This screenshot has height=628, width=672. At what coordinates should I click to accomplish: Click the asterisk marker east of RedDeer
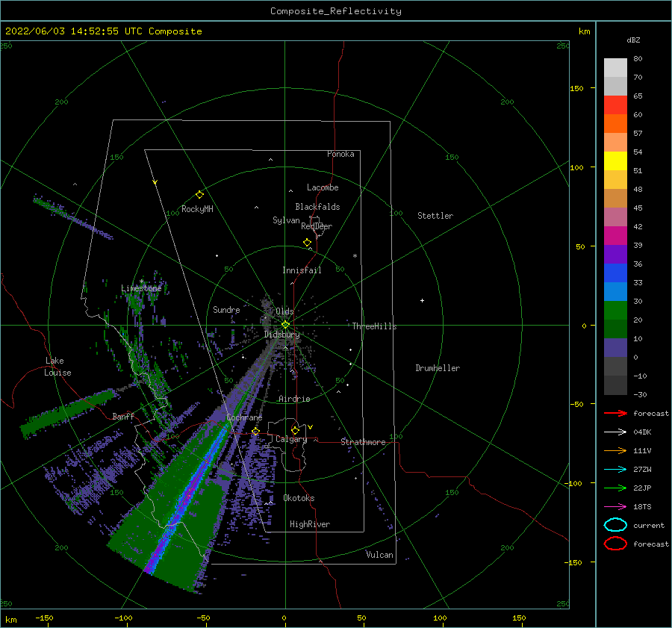tap(355, 256)
